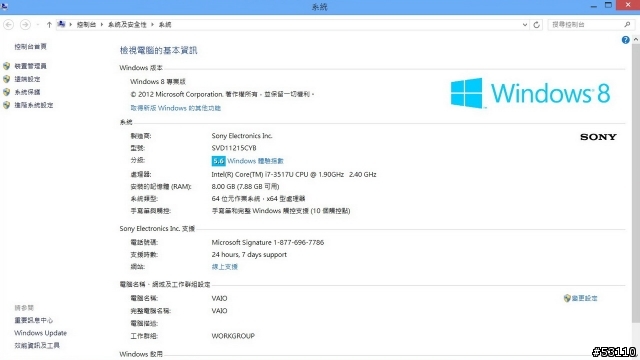Open the Control Panel home link in the sidebar
This screenshot has height=360, width=640.
pos(30,47)
